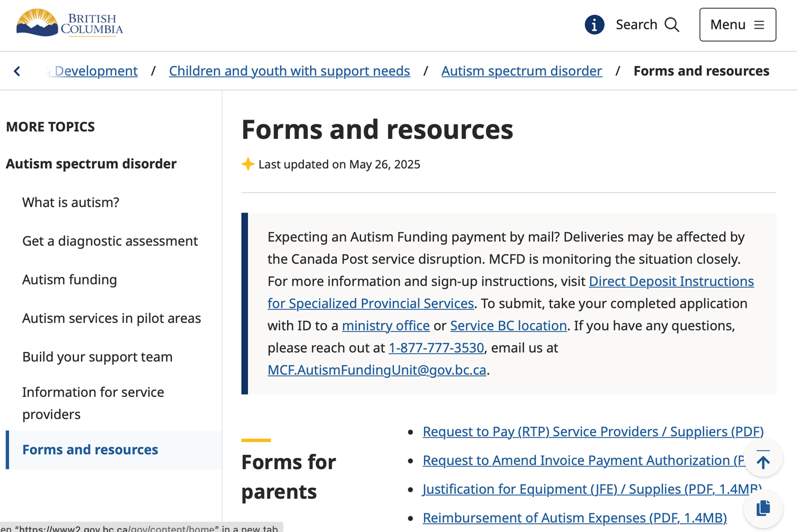Select 'Autism funding' sidebar topic
The width and height of the screenshot is (797, 532).
click(x=70, y=280)
